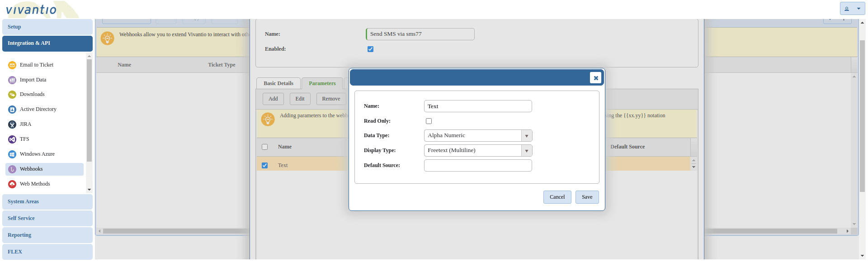The height and width of the screenshot is (263, 868).
Task: Open Import Data icon in sidebar
Action: (x=12, y=80)
